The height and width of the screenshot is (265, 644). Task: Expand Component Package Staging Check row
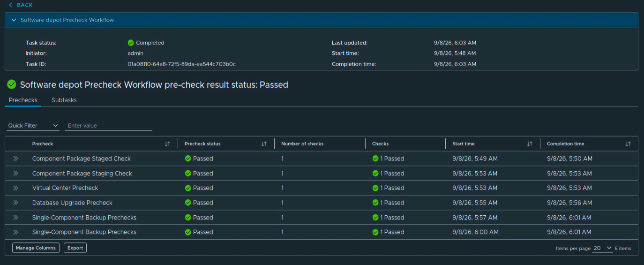tap(15, 174)
